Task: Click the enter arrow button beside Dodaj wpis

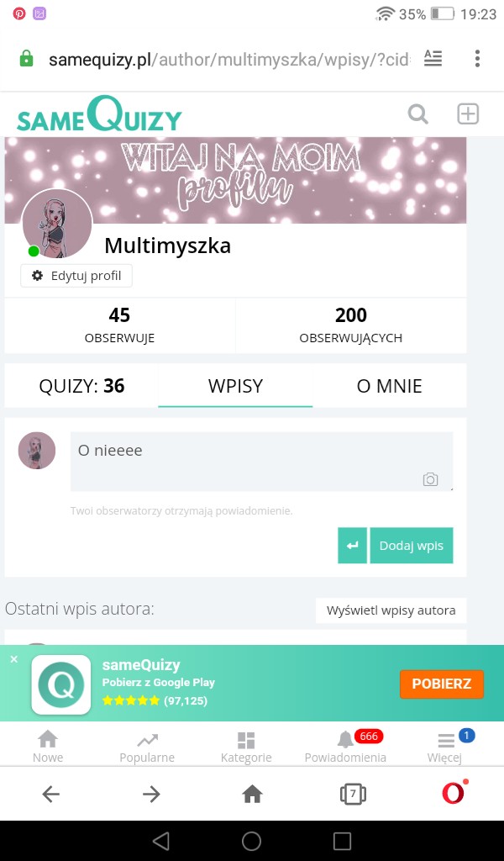Action: click(x=352, y=545)
